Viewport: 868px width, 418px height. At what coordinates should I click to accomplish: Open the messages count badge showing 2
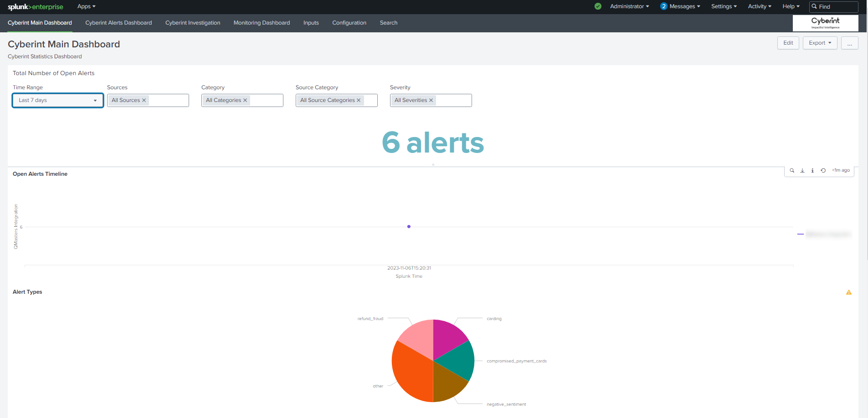(663, 6)
